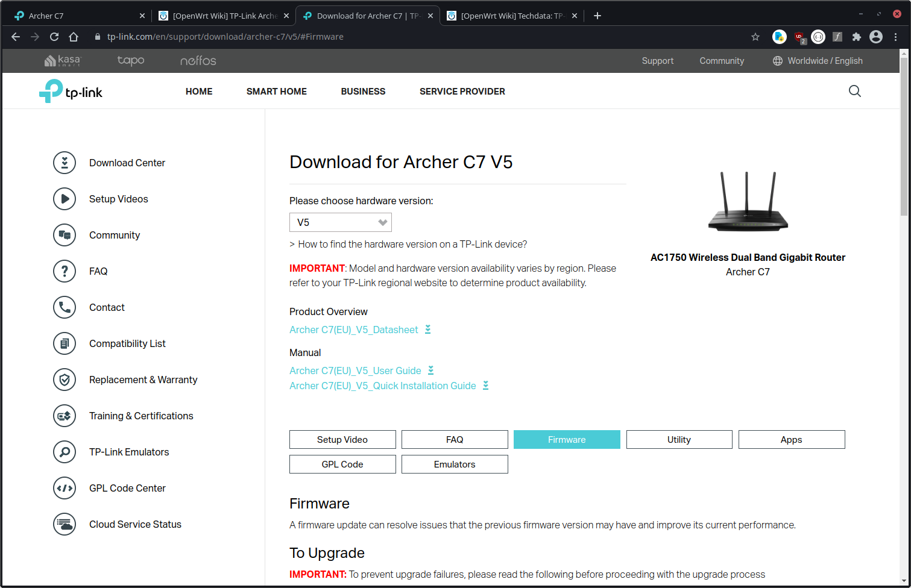Select the Firmware section tab
911x588 pixels.
pos(567,440)
